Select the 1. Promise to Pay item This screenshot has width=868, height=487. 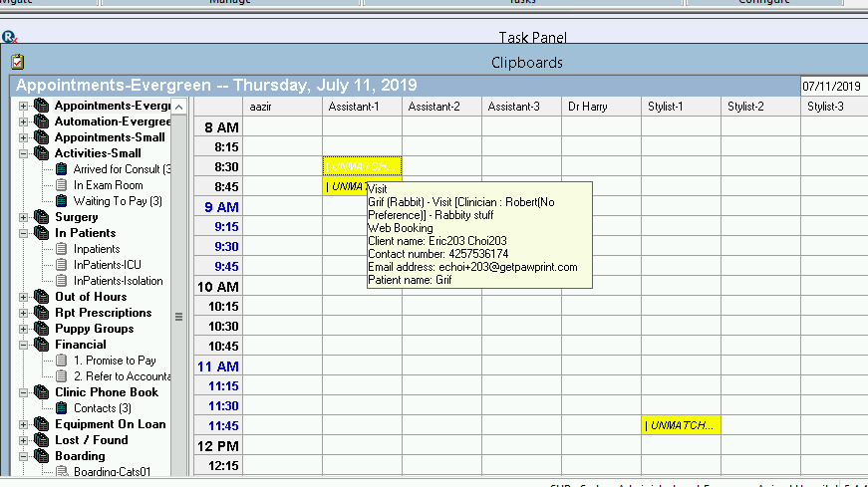tap(115, 361)
